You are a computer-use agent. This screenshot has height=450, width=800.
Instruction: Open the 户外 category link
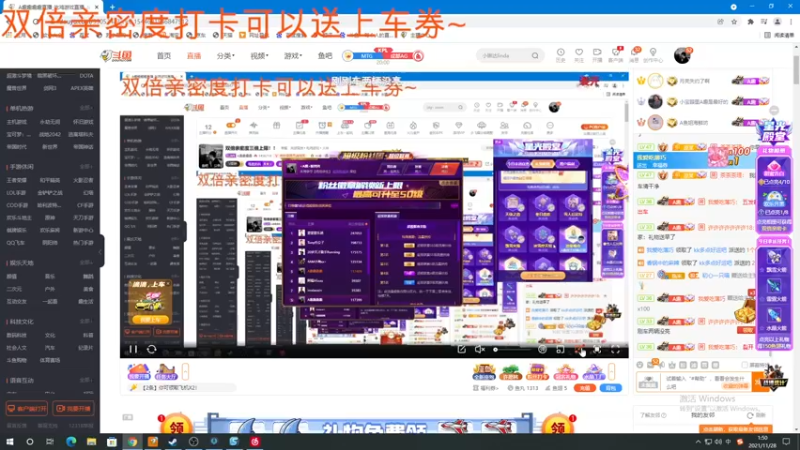49,289
